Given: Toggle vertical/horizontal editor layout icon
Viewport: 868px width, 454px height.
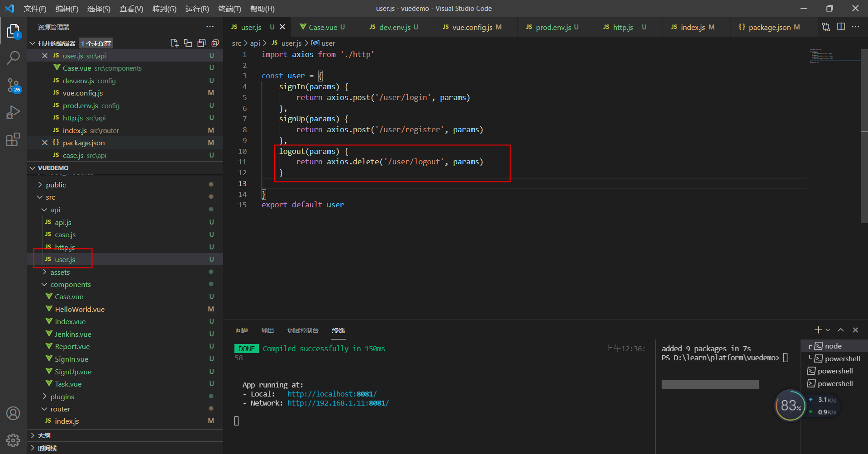Looking at the screenshot, I should (188, 43).
